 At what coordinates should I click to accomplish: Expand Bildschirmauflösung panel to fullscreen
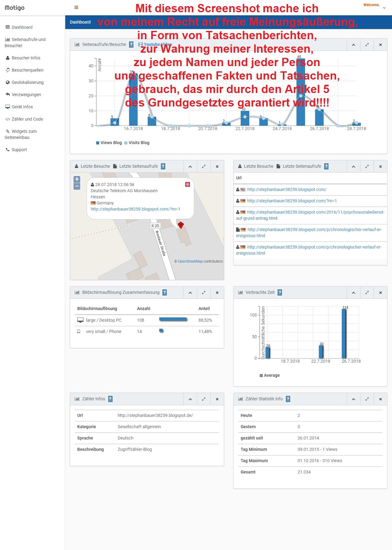(x=204, y=293)
